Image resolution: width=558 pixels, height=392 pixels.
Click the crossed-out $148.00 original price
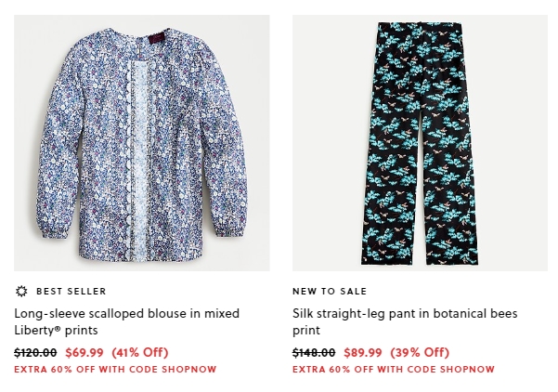(314, 352)
